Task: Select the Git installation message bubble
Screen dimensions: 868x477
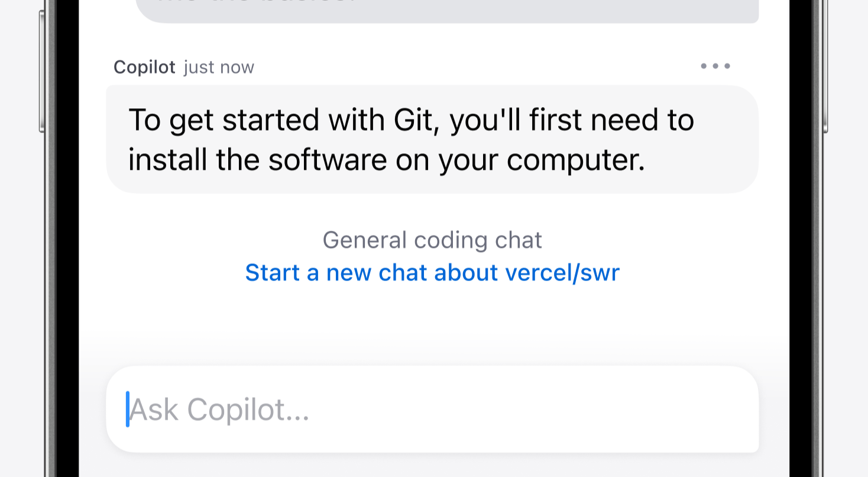Action: (432, 139)
